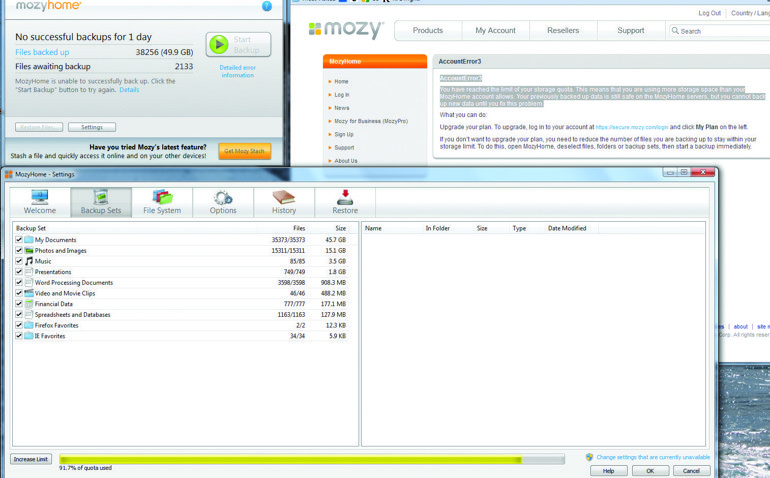770x478 pixels.
Task: Uncheck the Music backup set
Action: 19,261
